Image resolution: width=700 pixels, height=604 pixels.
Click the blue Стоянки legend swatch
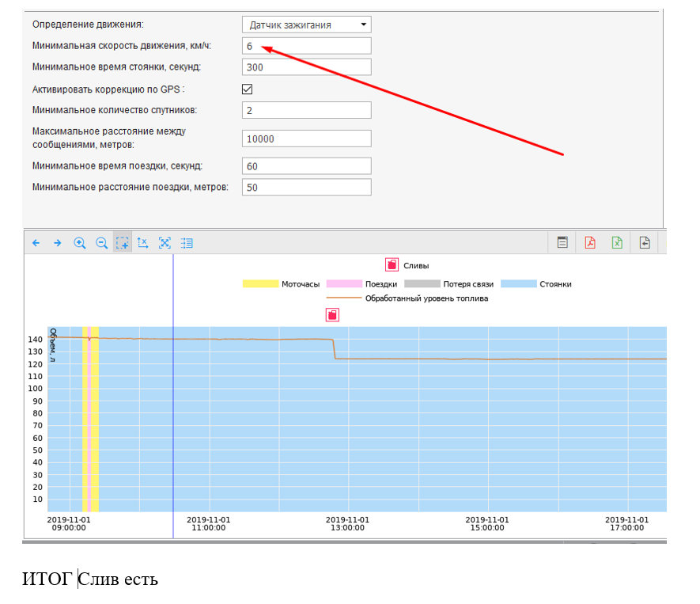[520, 283]
